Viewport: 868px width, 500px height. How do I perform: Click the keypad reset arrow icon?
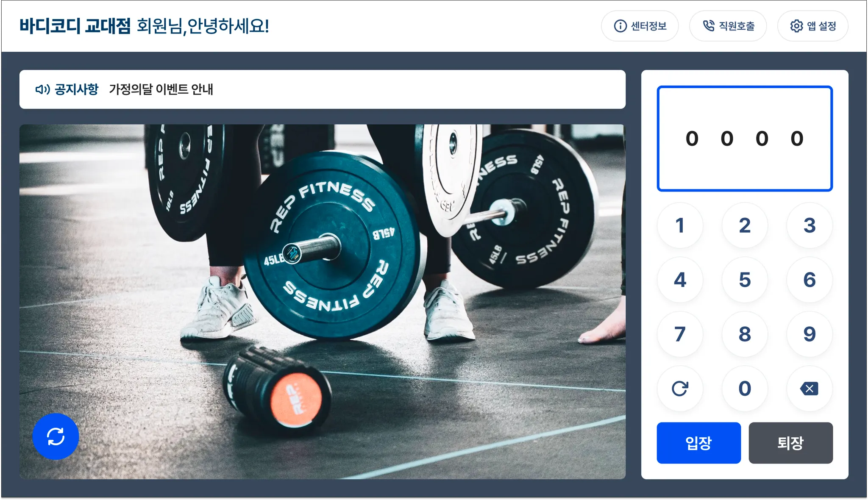click(680, 388)
